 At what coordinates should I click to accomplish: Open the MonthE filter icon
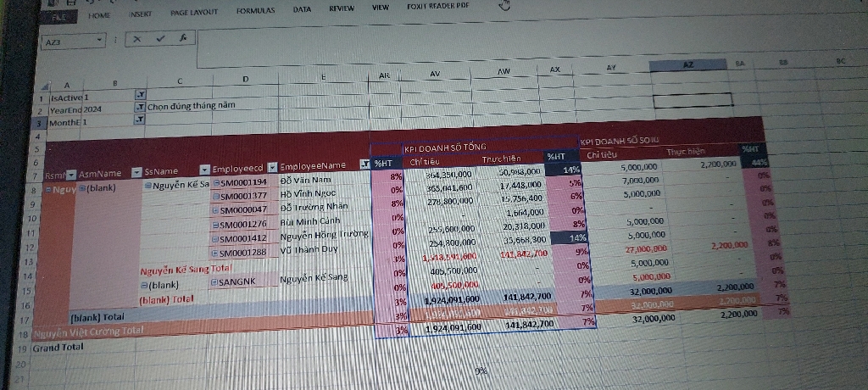click(141, 120)
